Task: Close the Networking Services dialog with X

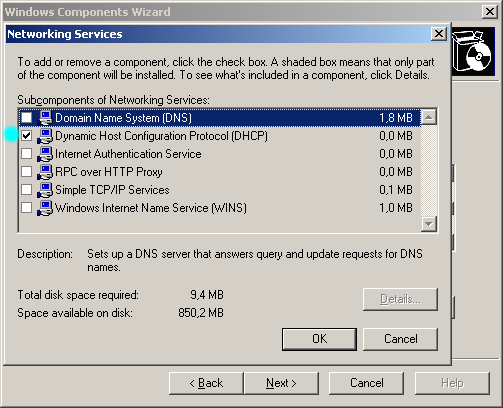Action: click(439, 34)
